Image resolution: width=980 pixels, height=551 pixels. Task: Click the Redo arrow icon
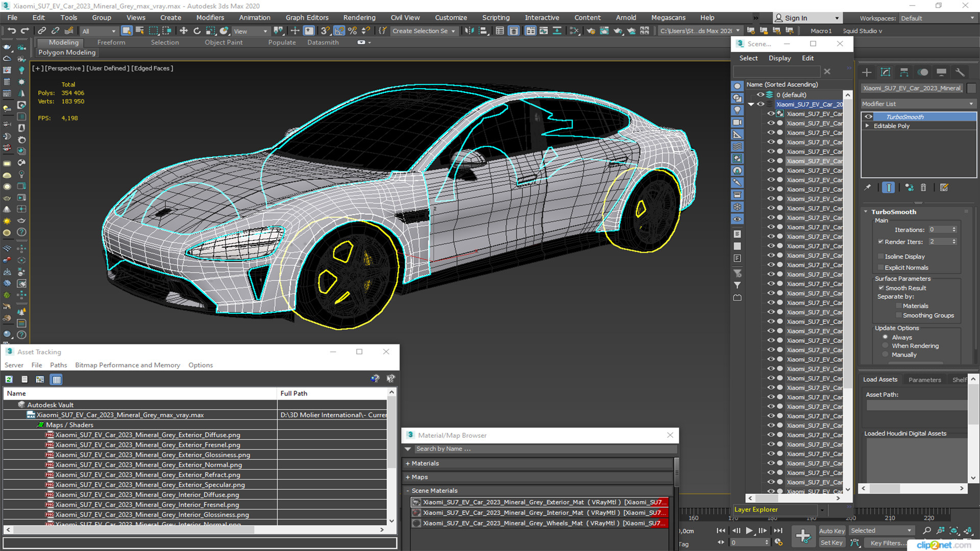[24, 31]
